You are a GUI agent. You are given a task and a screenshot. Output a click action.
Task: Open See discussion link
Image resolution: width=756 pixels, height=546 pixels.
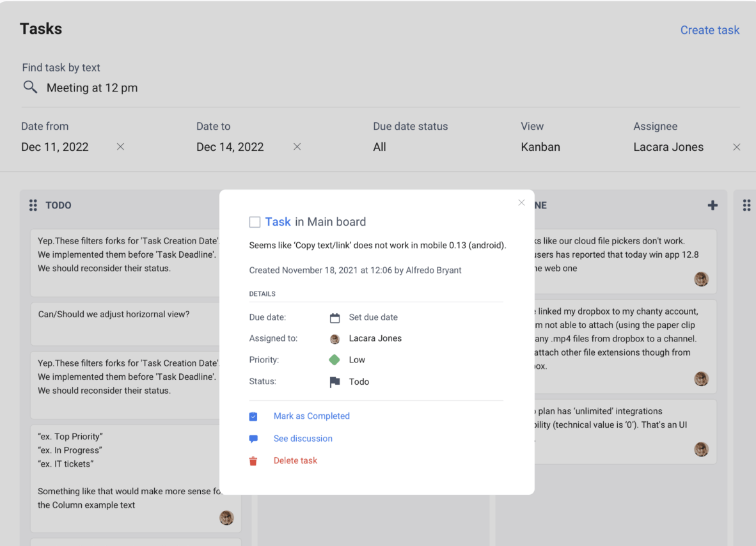303,439
